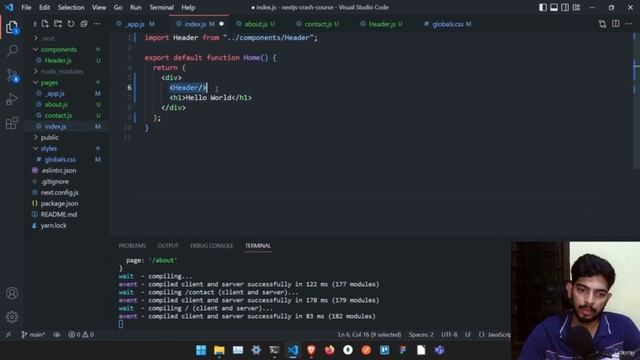640x360 pixels.
Task: Click Ln 6, Col 16 status entry
Action: coord(369,334)
